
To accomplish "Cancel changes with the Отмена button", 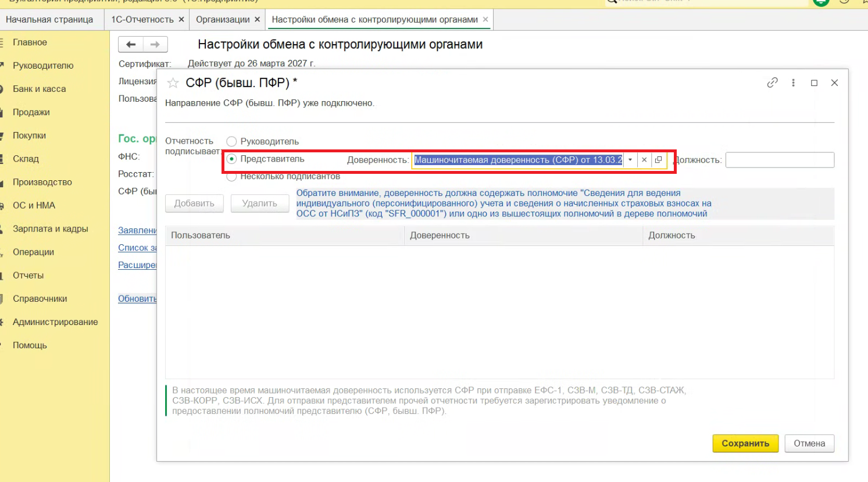I will coord(809,443).
